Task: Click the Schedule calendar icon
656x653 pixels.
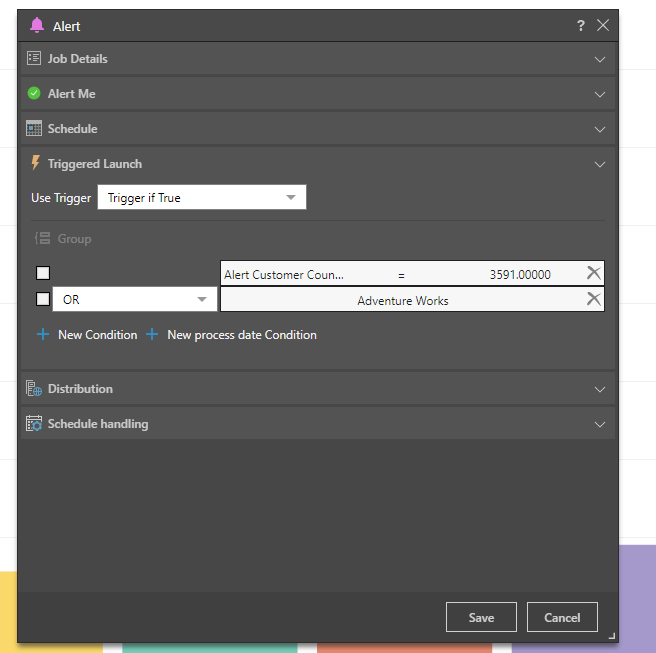Action: pos(34,129)
